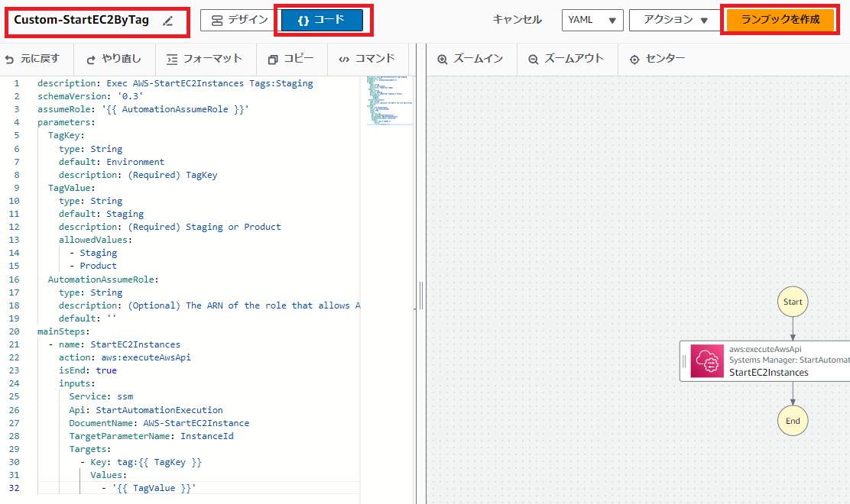The width and height of the screenshot is (850, 504).
Task: Click ランブックを作成 button
Action: [780, 20]
